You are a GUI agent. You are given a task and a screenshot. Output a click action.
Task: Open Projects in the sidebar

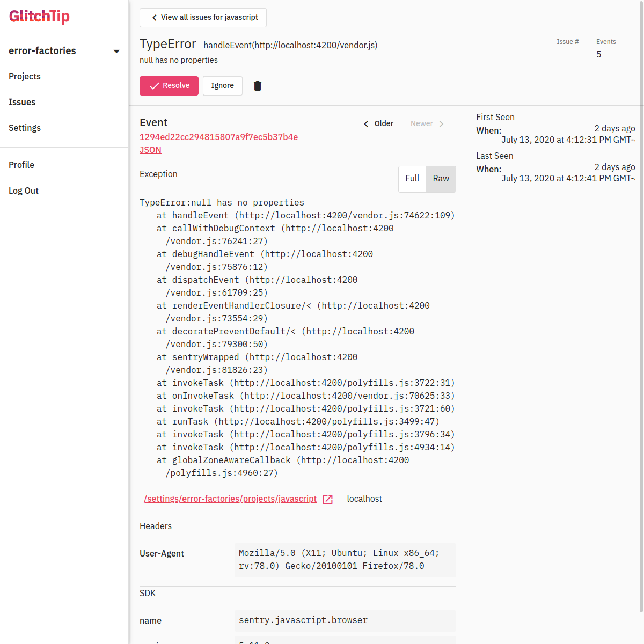click(25, 76)
